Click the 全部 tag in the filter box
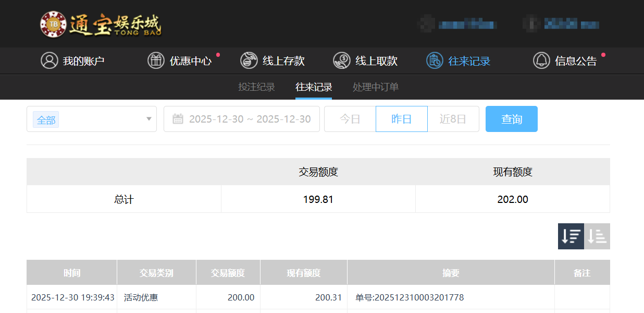Viewport: 644px width, 313px height. click(x=46, y=120)
